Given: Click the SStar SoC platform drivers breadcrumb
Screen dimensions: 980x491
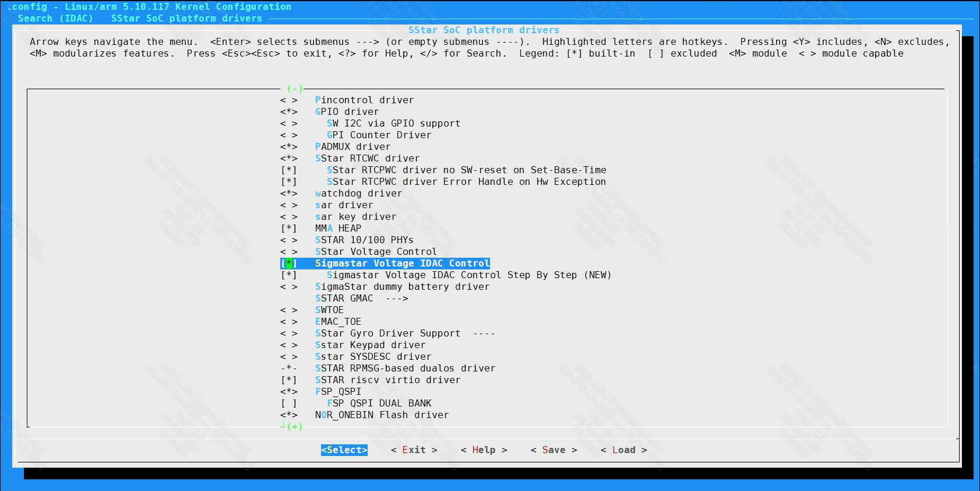Looking at the screenshot, I should (x=186, y=19).
